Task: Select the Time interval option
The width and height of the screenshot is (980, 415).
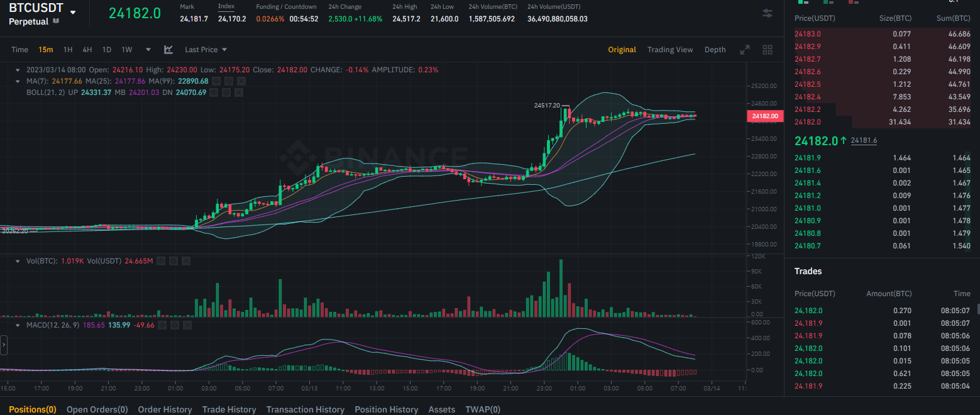Action: tap(19, 50)
